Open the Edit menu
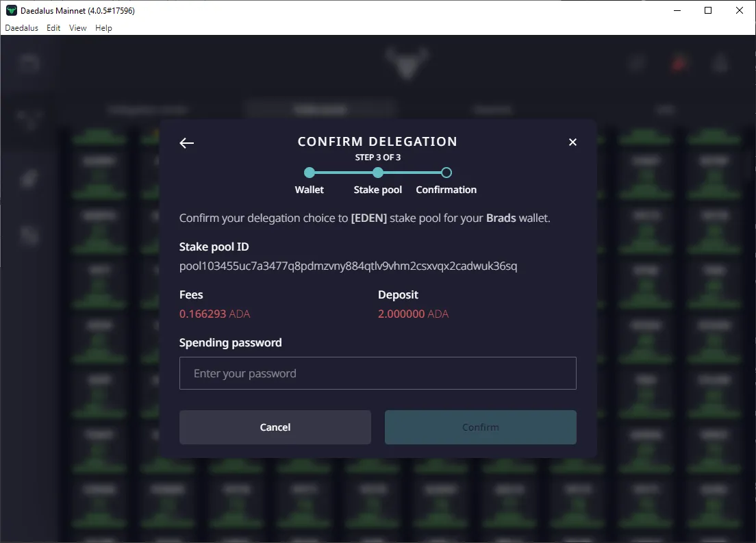Viewport: 756px width, 543px height. [x=53, y=28]
